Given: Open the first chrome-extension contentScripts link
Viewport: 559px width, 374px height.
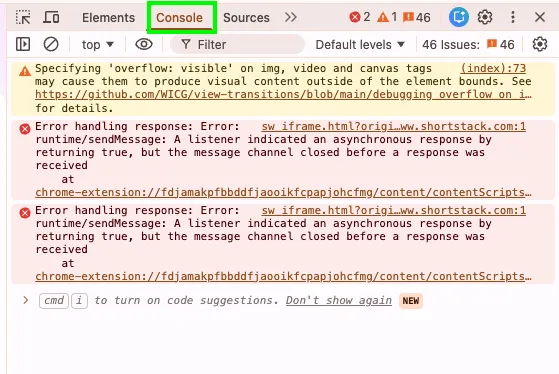Looking at the screenshot, I should tap(283, 193).
